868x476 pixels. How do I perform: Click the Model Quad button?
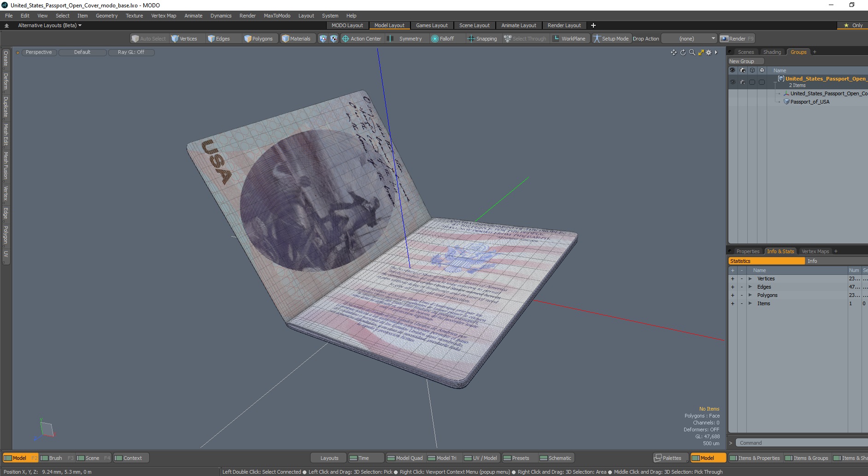[x=405, y=458]
